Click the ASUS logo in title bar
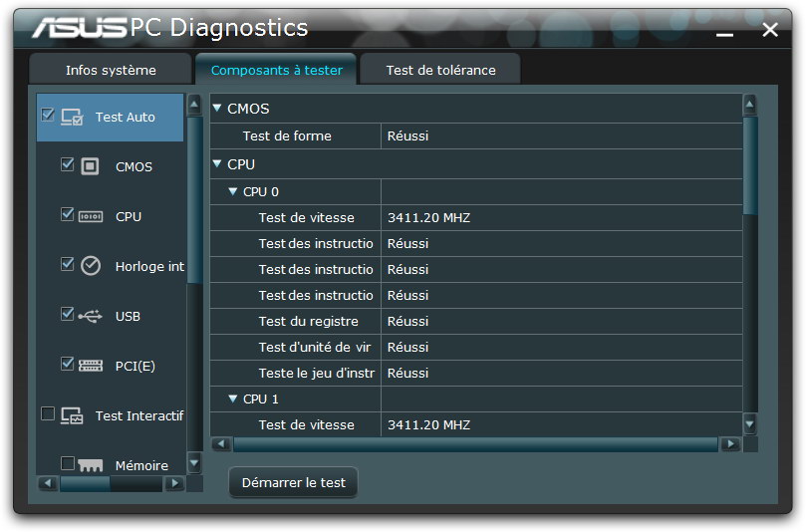 click(80, 27)
